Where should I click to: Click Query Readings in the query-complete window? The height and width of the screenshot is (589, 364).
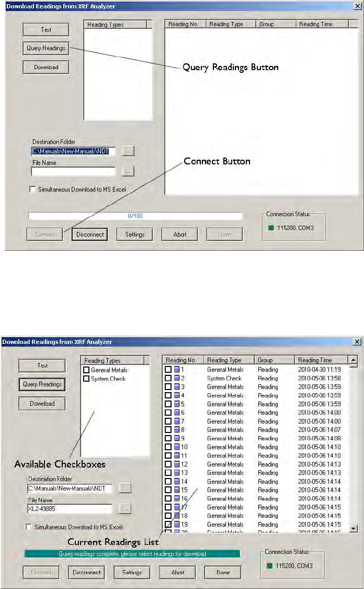pyautogui.click(x=42, y=384)
